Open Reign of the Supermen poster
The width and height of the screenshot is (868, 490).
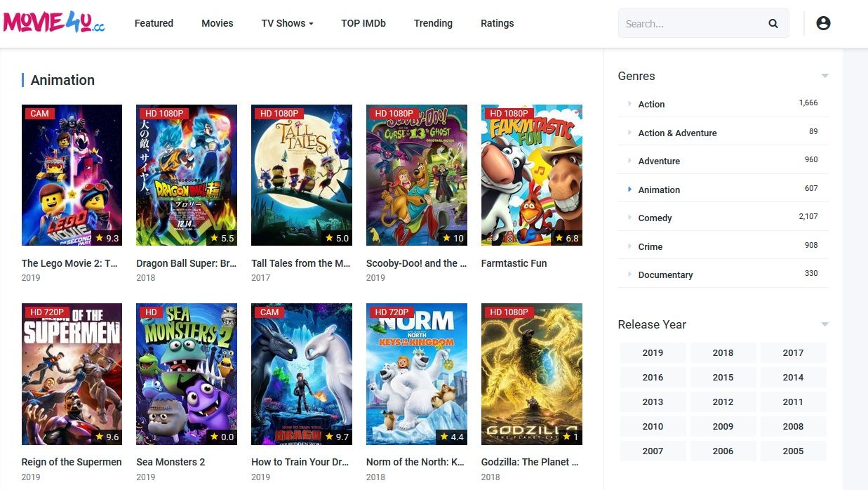[72, 374]
